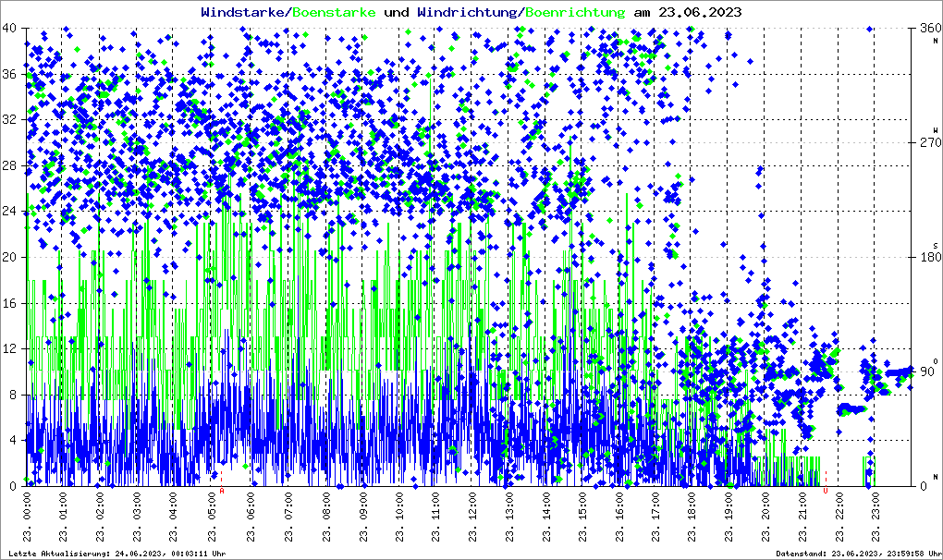Click time axis label '23. 06:00'

click(x=251, y=517)
